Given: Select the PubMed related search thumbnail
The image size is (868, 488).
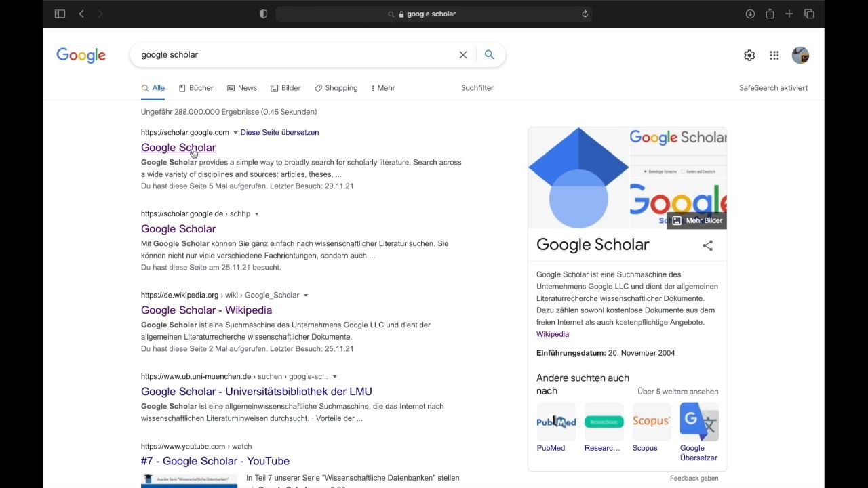Looking at the screenshot, I should pyautogui.click(x=556, y=422).
